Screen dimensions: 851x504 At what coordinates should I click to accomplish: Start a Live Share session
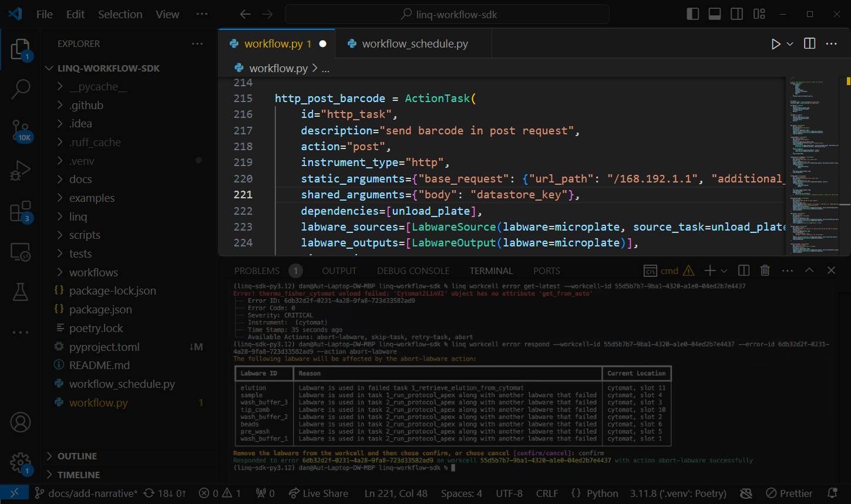(x=319, y=493)
